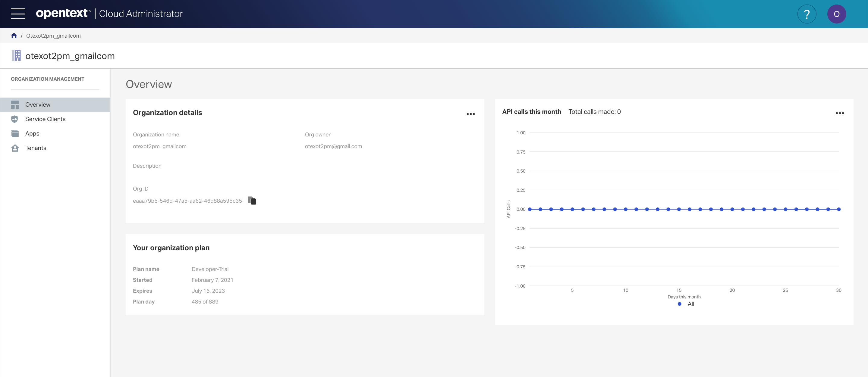Click the Service Clients shield icon
The image size is (868, 377).
pyautogui.click(x=14, y=119)
